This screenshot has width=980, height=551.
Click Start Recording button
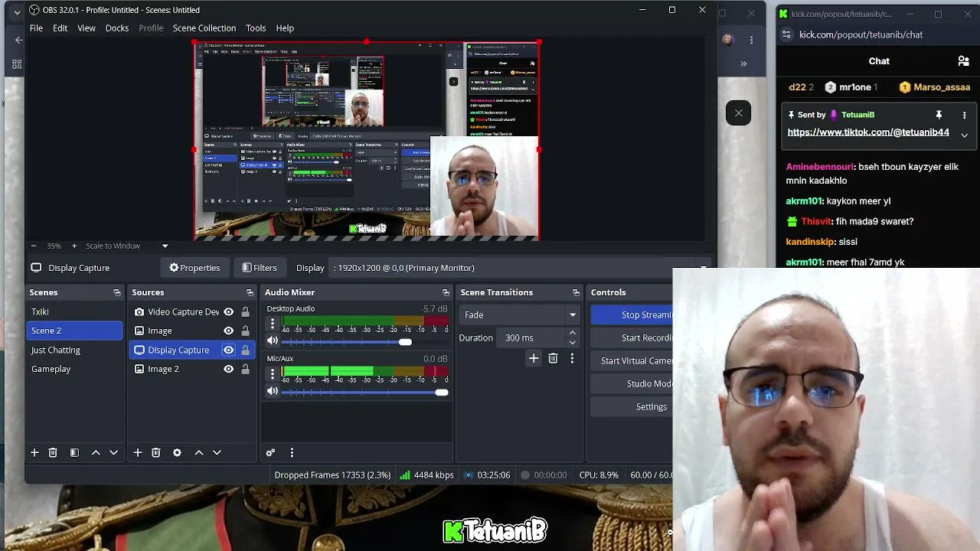(x=632, y=337)
